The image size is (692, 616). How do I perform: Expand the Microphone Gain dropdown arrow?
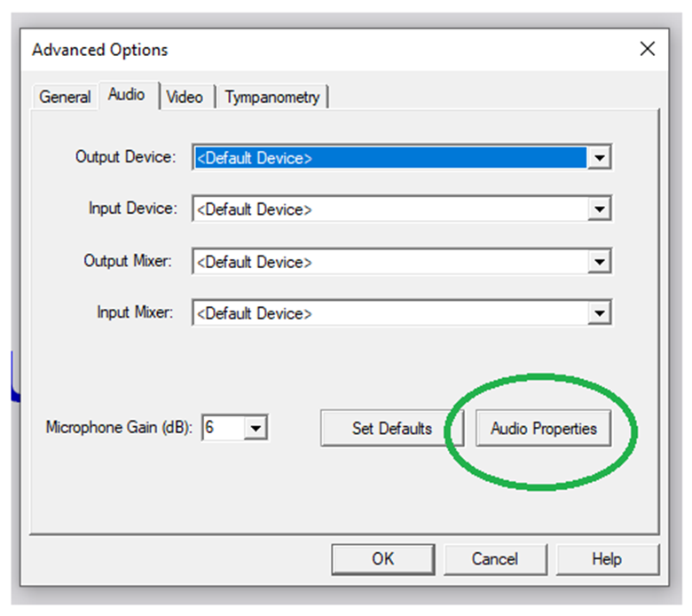256,429
